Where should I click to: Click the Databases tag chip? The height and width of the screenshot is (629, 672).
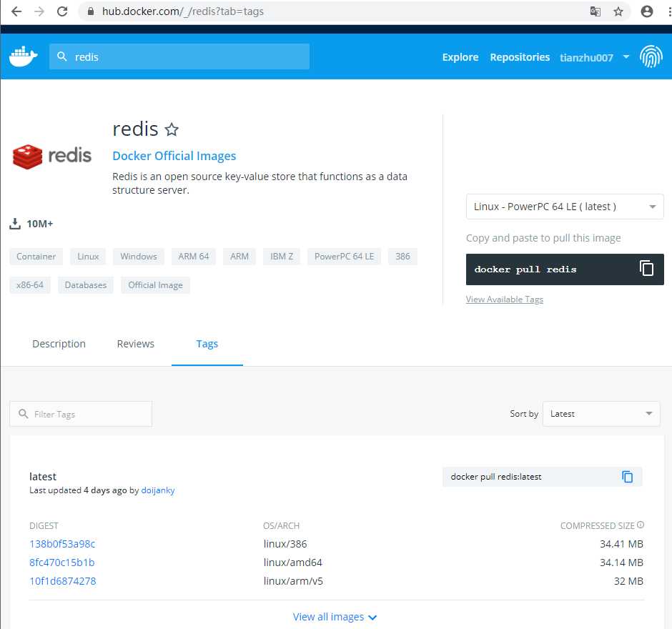pos(85,285)
